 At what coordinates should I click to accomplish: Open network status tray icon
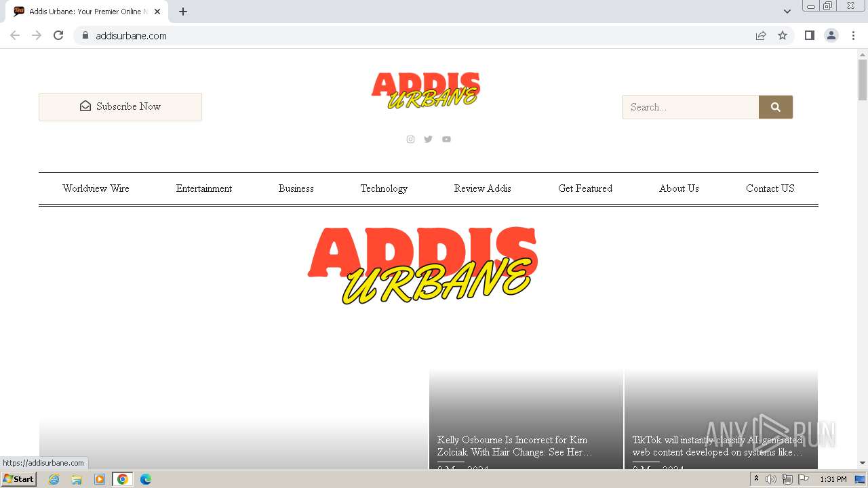coord(787,479)
